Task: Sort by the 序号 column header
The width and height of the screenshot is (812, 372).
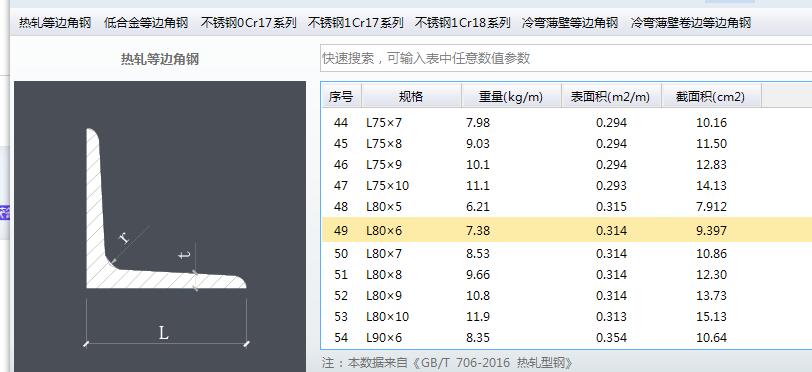Action: (341, 96)
